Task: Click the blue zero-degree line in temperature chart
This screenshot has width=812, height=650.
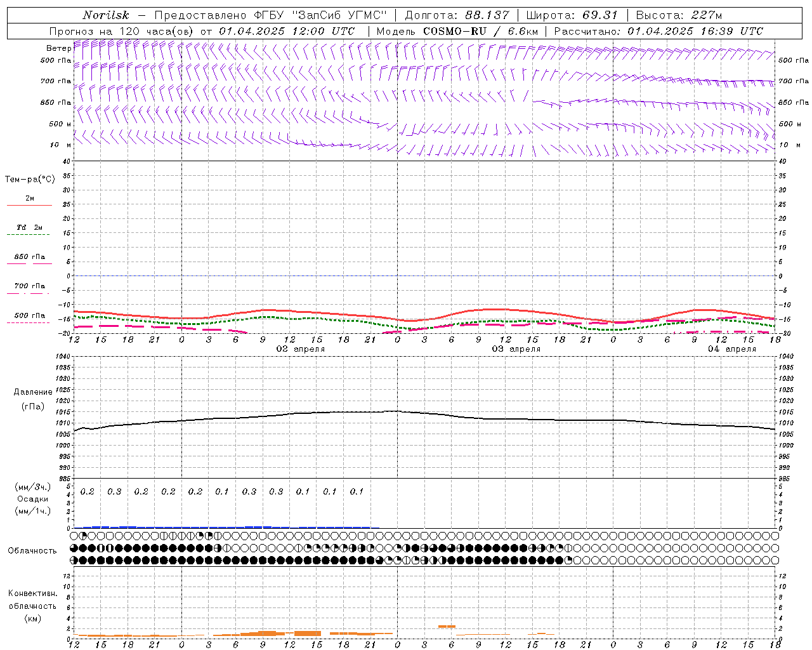Action: [424, 275]
